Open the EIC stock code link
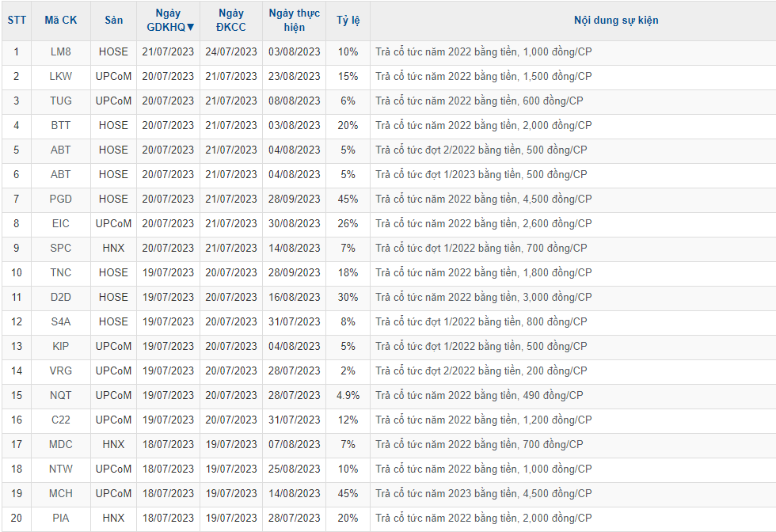776x532 pixels. click(x=60, y=223)
